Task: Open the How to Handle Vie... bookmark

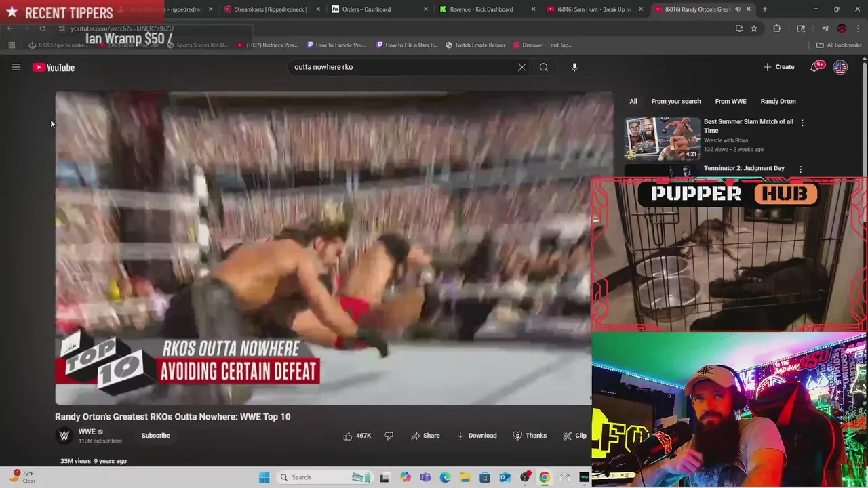Action: (x=336, y=45)
